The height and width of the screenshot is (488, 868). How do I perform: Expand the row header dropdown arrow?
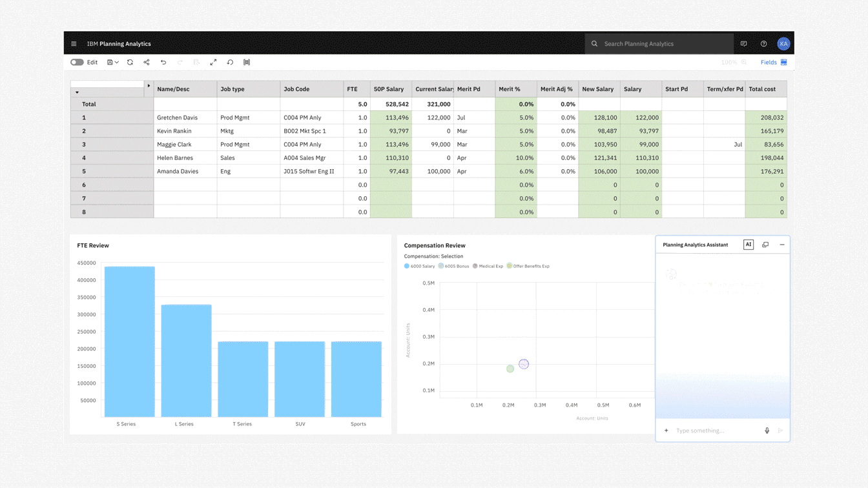point(77,92)
